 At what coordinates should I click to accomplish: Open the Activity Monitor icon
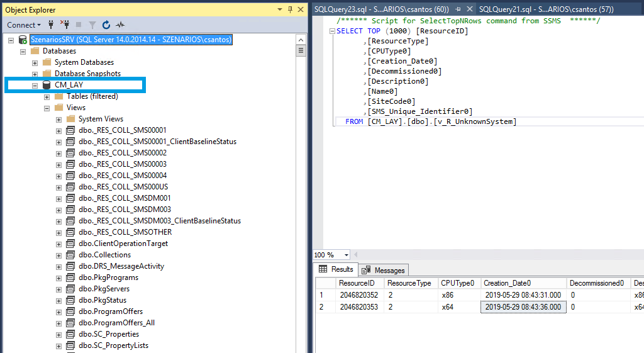pos(119,25)
